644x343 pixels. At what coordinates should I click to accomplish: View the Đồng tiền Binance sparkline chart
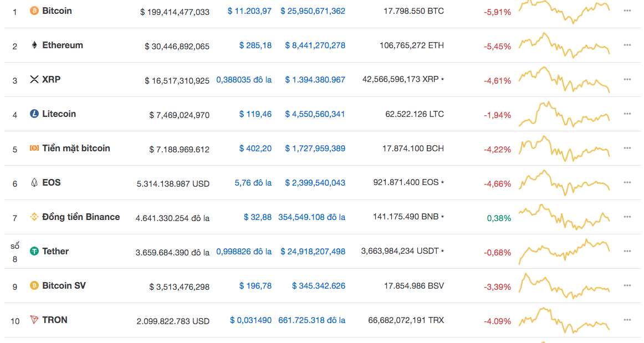click(x=564, y=217)
